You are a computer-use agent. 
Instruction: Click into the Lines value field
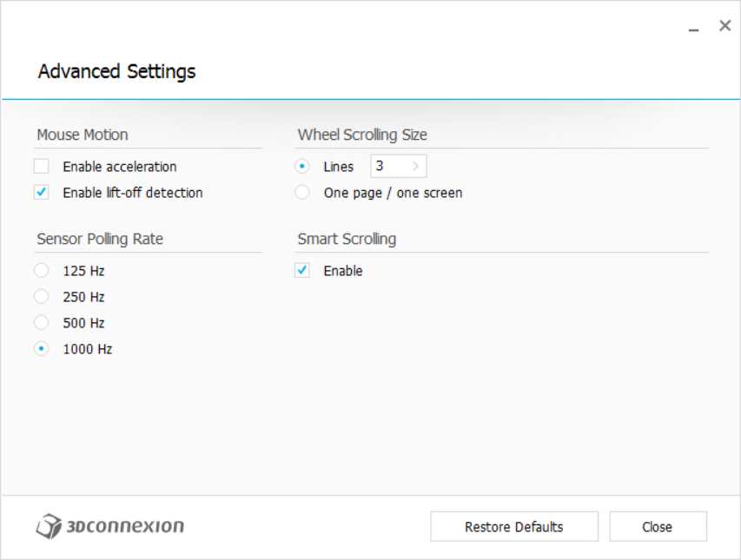coord(387,167)
